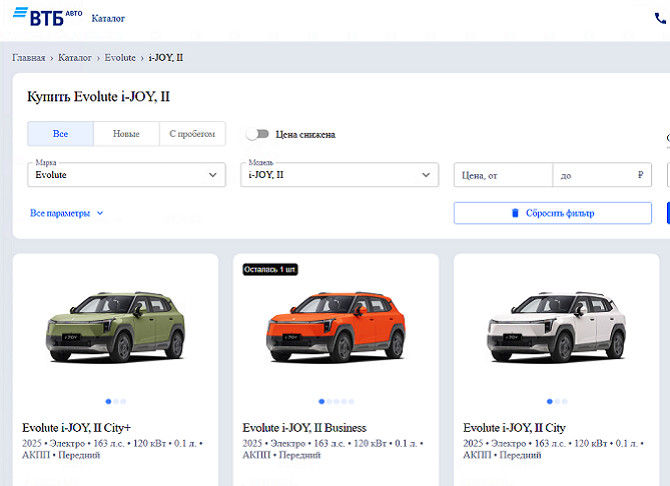This screenshot has width=670, height=486.
Task: Go to 'Главная' breadcrumb
Action: click(28, 58)
